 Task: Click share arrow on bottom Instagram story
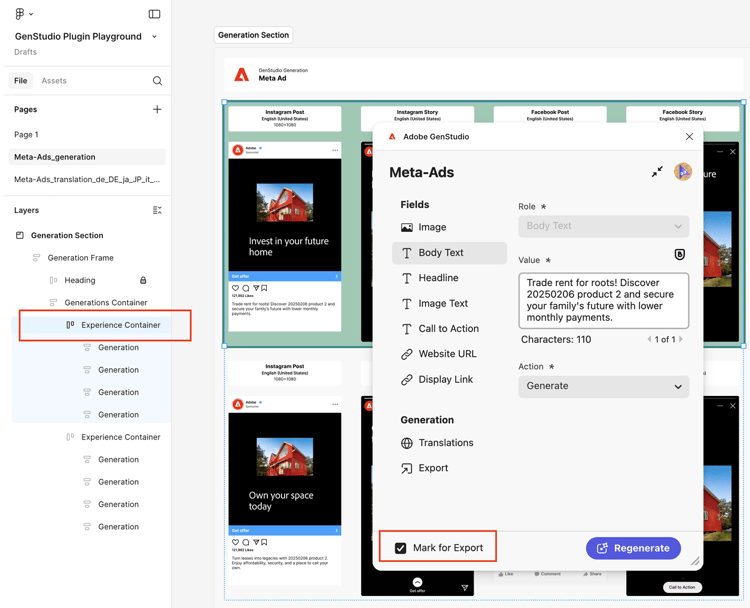tap(464, 588)
